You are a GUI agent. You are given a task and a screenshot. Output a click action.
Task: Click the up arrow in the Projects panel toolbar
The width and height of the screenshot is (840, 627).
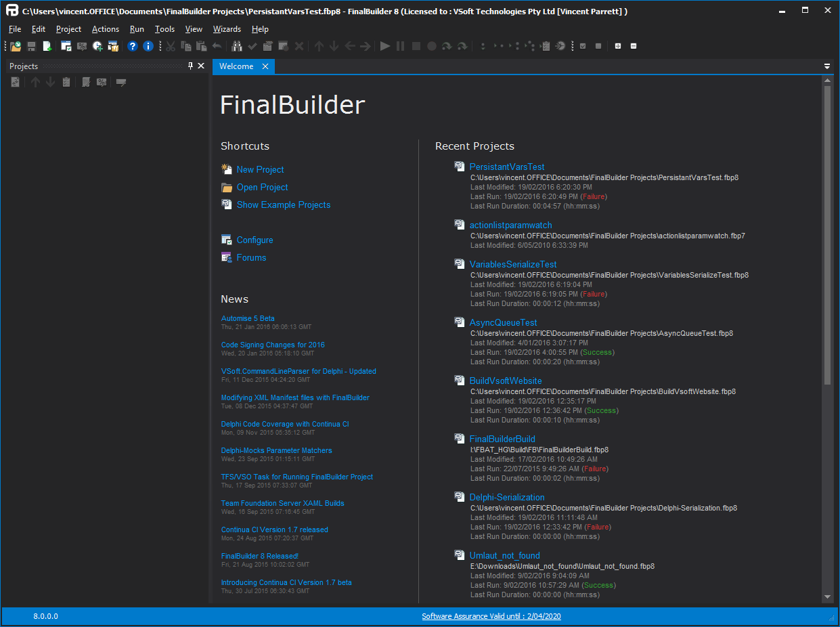(x=35, y=82)
